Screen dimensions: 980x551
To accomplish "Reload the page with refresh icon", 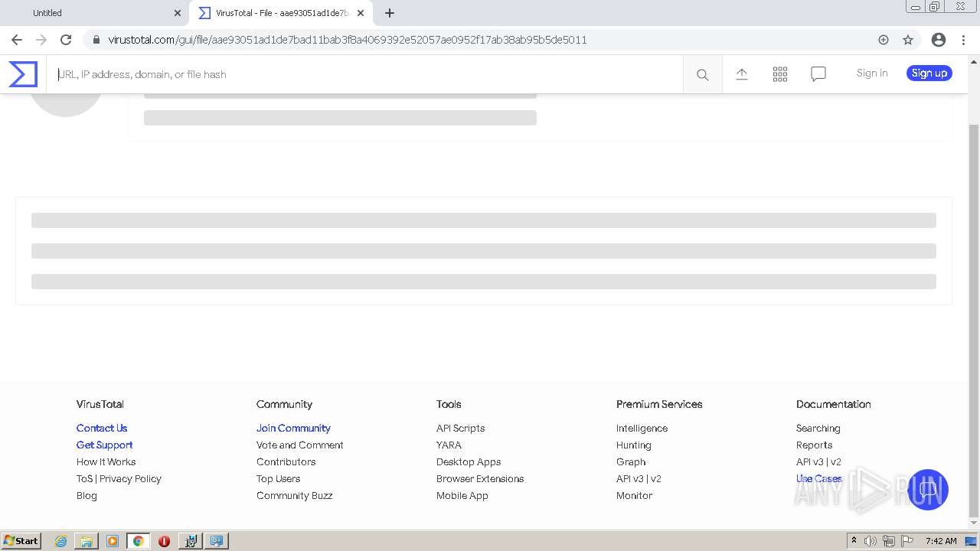I will pos(66,40).
